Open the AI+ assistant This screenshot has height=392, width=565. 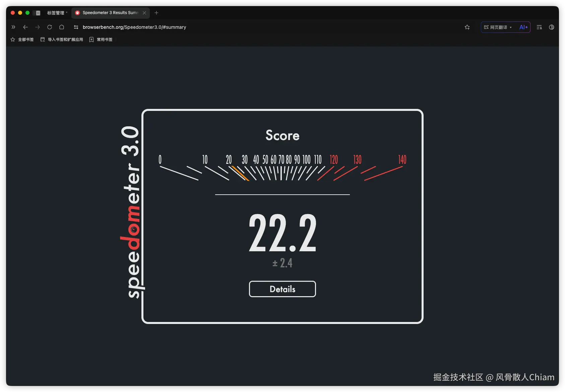[x=523, y=27]
